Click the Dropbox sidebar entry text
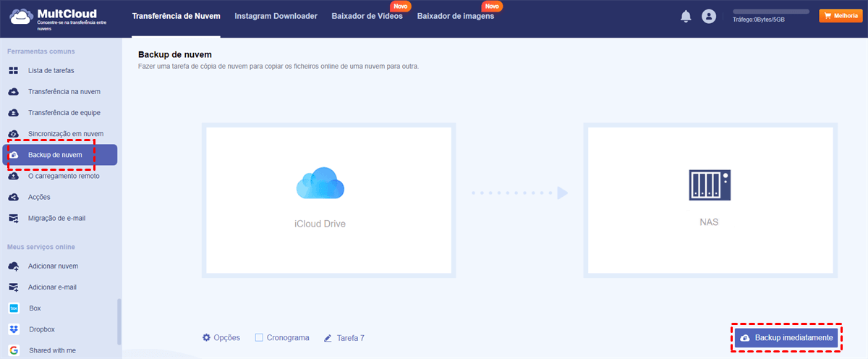The image size is (868, 359). tap(42, 329)
